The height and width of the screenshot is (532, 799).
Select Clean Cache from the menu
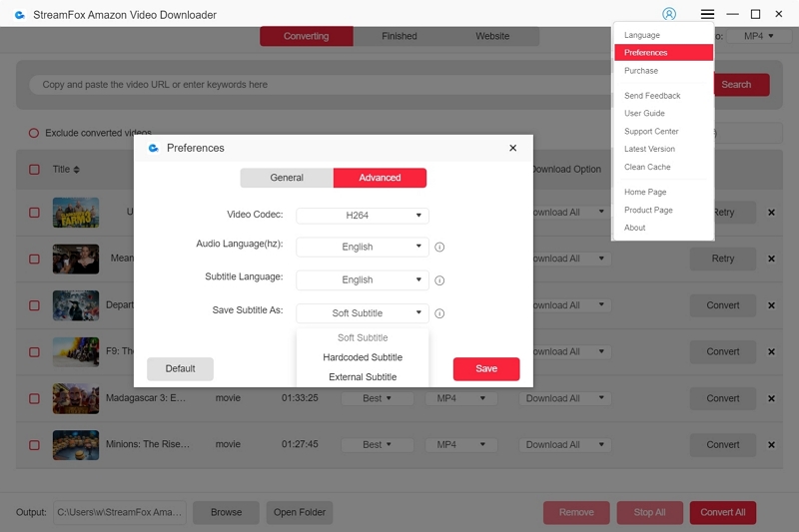point(647,167)
